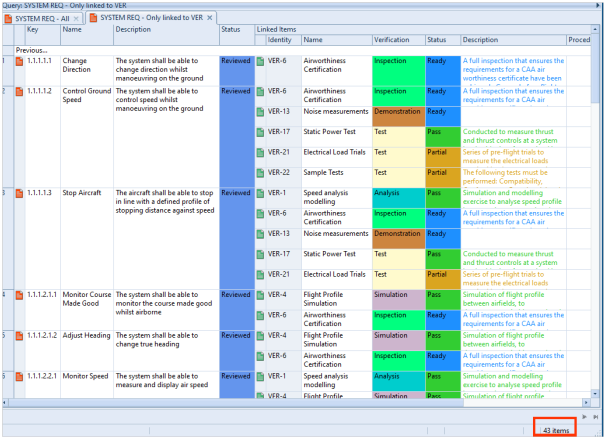Sort by Identity column header
Viewport: 606px width, 439px height.
tap(283, 40)
